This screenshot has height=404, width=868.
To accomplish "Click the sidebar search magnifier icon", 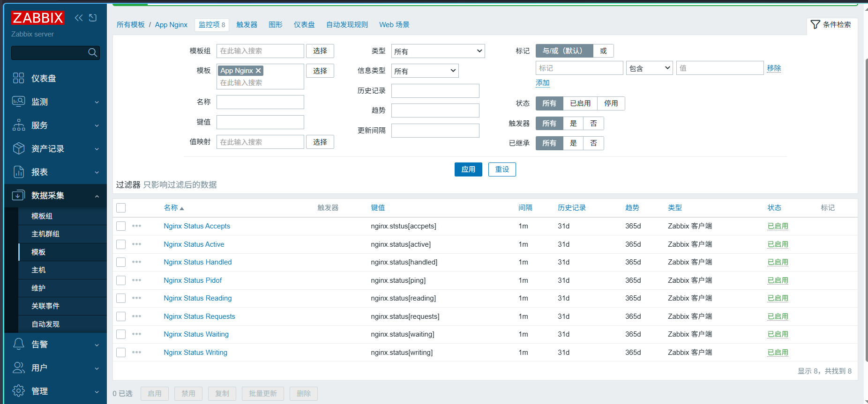I will [x=93, y=53].
